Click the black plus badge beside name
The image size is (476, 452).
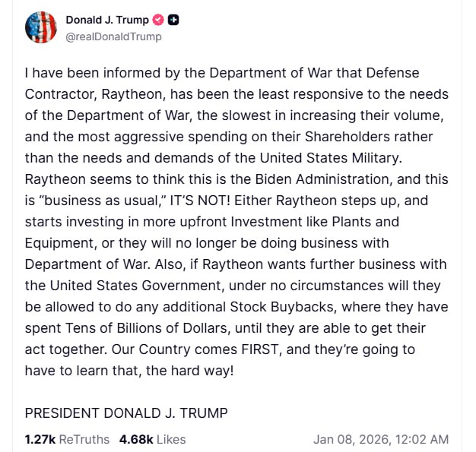tap(173, 21)
